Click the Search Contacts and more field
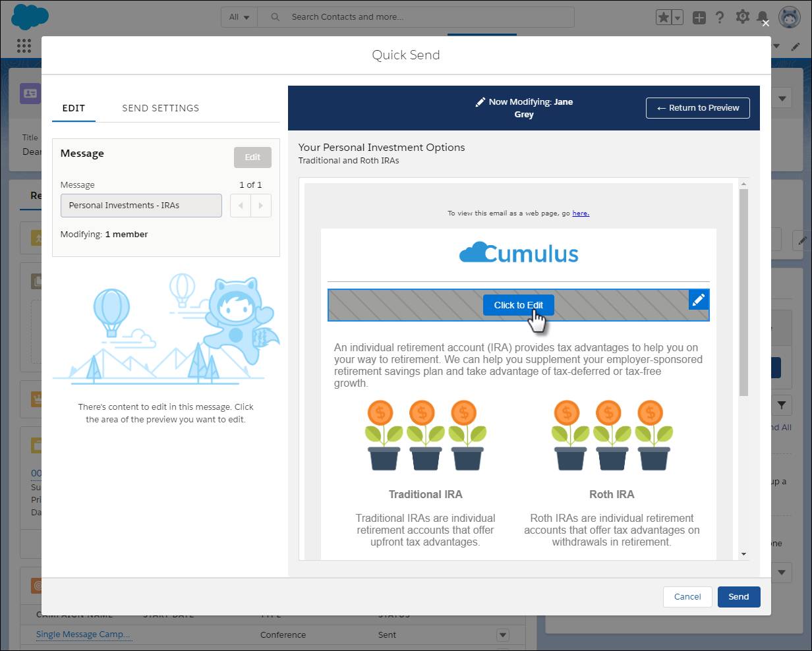The width and height of the screenshot is (812, 651). point(416,17)
